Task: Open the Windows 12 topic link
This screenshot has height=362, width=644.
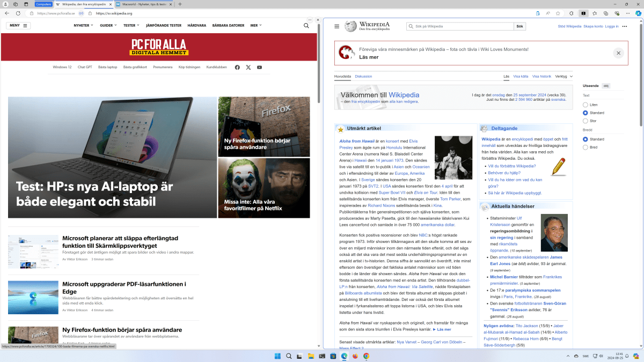Action: tap(62, 67)
